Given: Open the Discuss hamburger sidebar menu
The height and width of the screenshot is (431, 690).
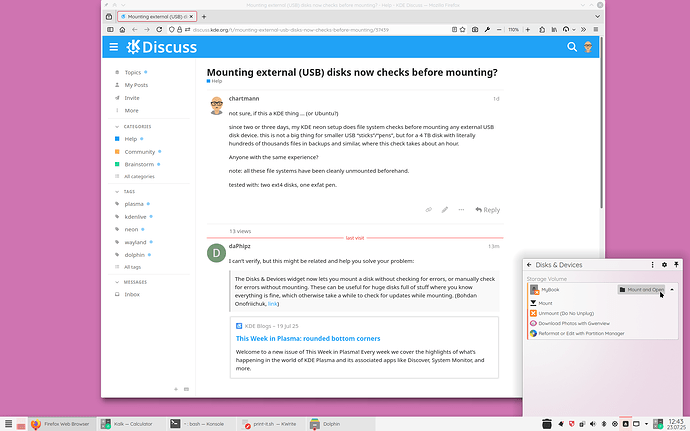Looking at the screenshot, I should click(x=113, y=47).
